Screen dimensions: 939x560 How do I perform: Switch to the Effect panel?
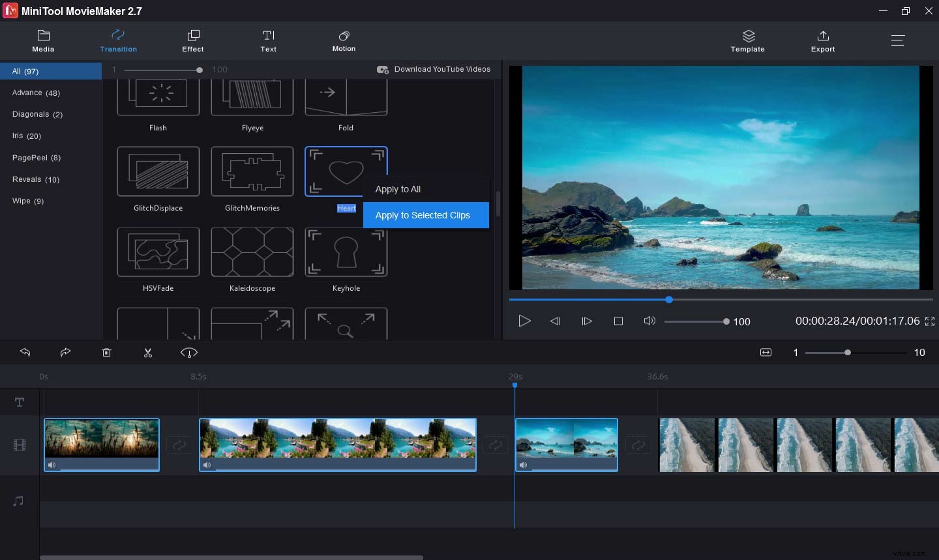pos(193,40)
